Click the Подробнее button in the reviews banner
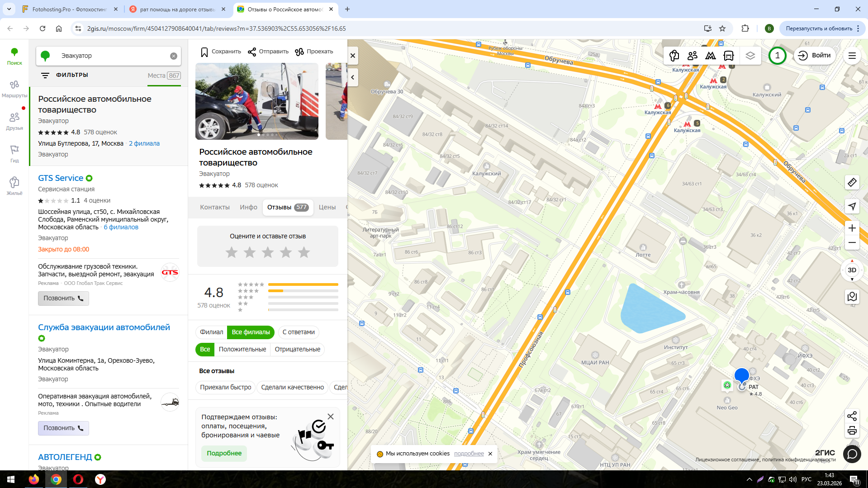The image size is (868, 488). 224,453
